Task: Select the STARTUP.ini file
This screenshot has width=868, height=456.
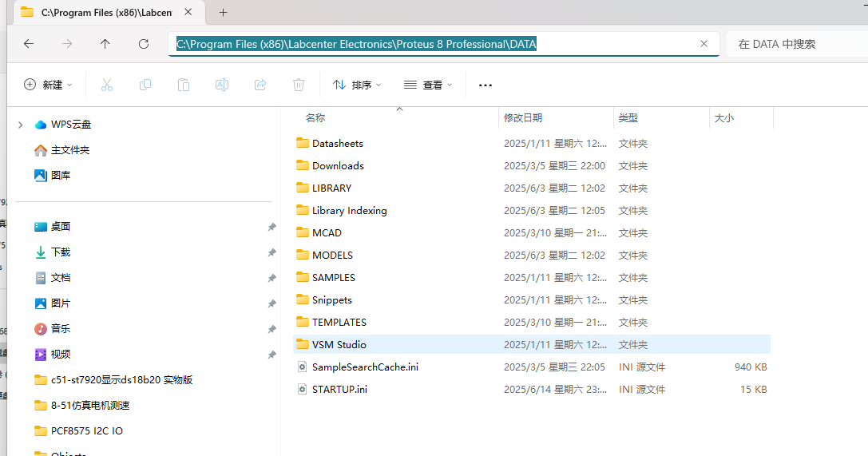Action: point(532,389)
